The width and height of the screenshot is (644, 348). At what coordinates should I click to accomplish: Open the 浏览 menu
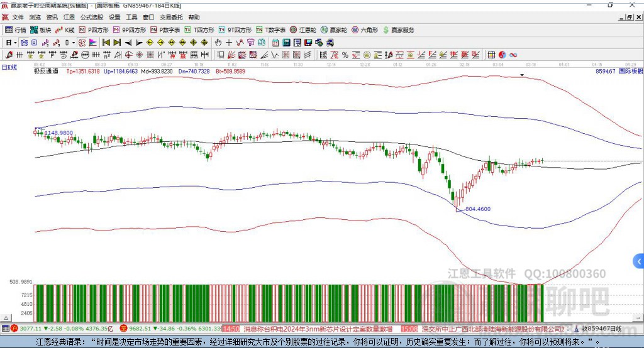coord(35,17)
